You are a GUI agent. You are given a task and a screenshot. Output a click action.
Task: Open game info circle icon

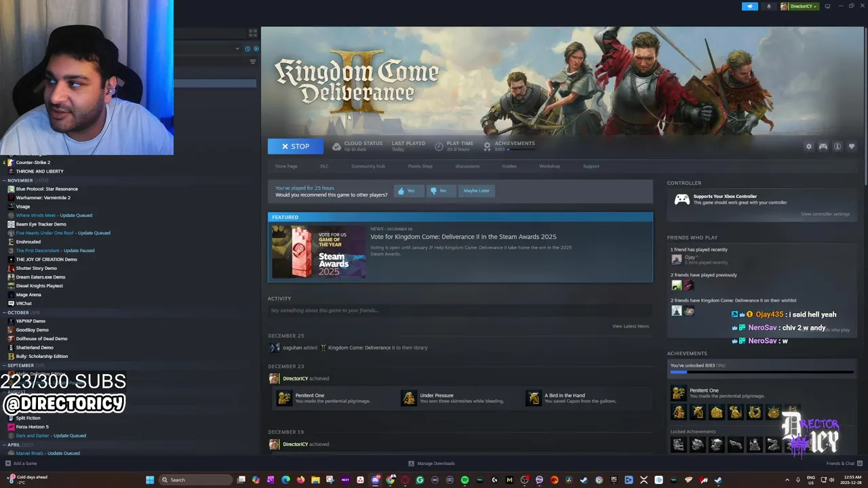tap(837, 146)
